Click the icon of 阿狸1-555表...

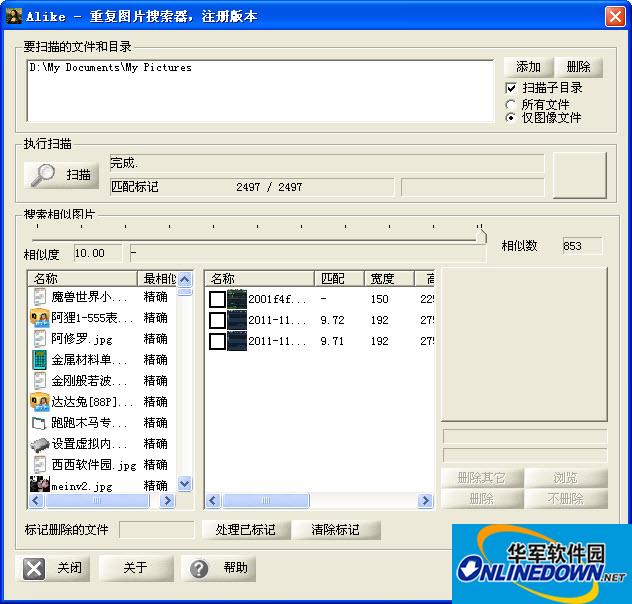(x=40, y=318)
